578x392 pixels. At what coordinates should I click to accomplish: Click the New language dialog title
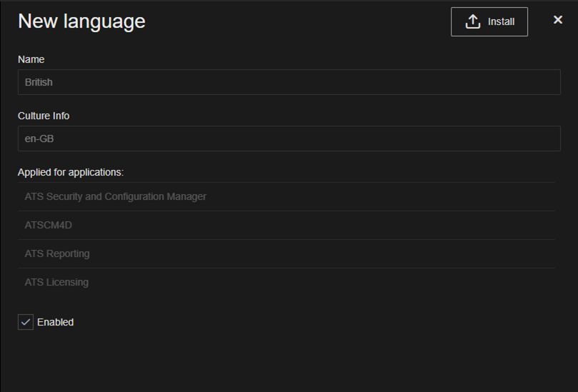pyautogui.click(x=81, y=21)
